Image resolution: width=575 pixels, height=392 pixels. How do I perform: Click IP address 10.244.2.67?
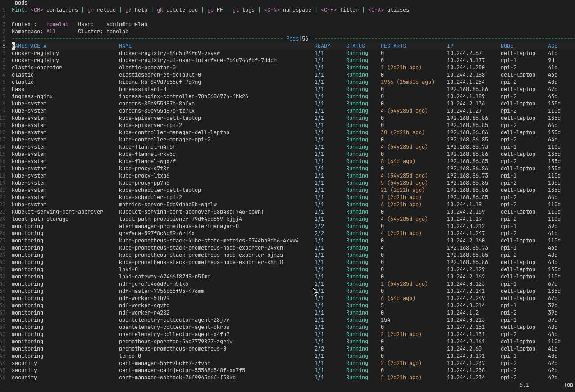464,53
